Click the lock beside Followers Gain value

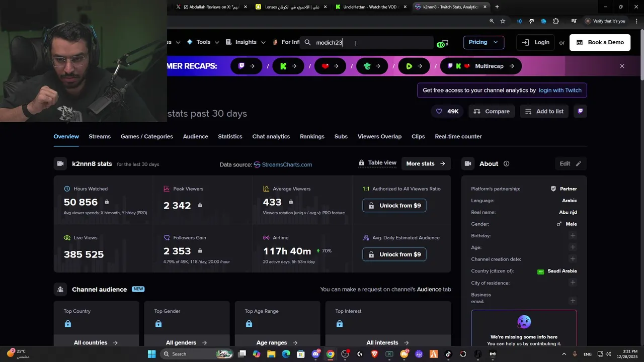200,250
